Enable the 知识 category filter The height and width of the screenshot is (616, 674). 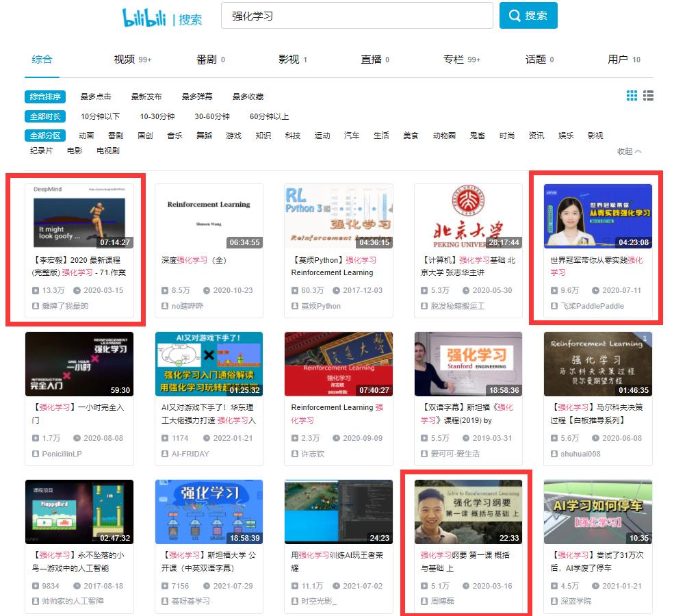(x=263, y=136)
